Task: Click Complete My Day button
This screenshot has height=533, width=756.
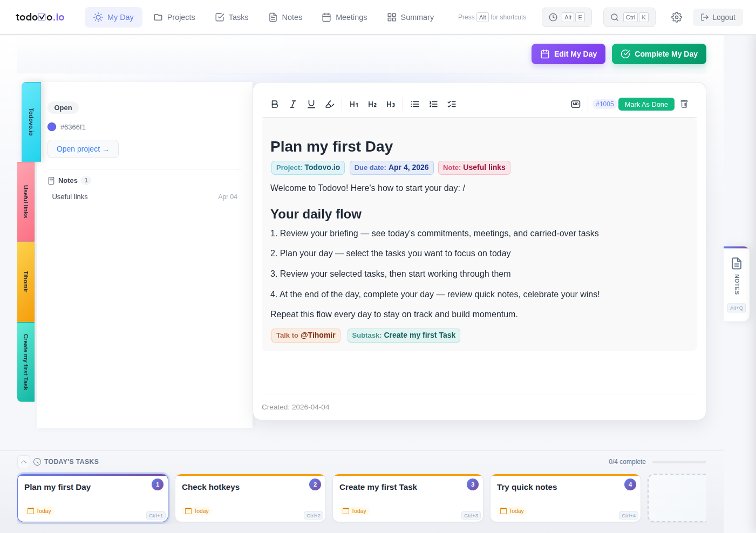Action: point(659,54)
